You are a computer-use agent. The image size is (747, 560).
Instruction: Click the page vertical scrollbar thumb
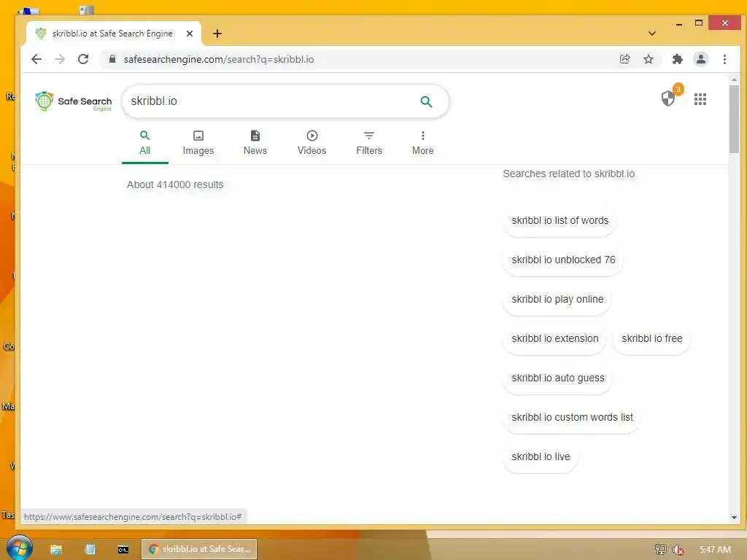[x=734, y=119]
